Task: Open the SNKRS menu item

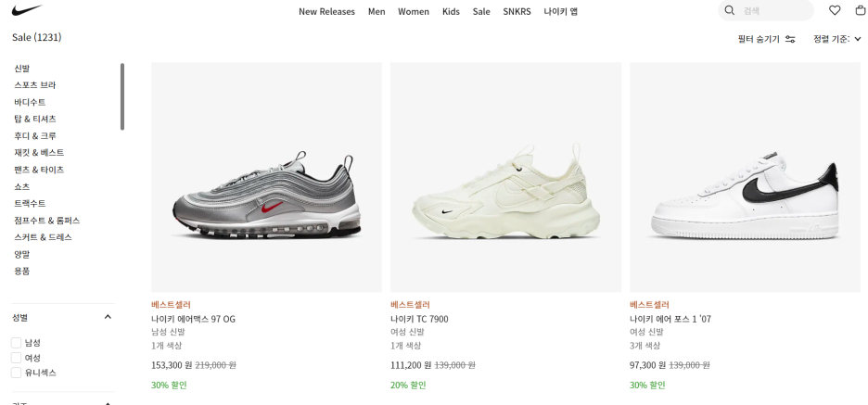Action: [x=517, y=12]
